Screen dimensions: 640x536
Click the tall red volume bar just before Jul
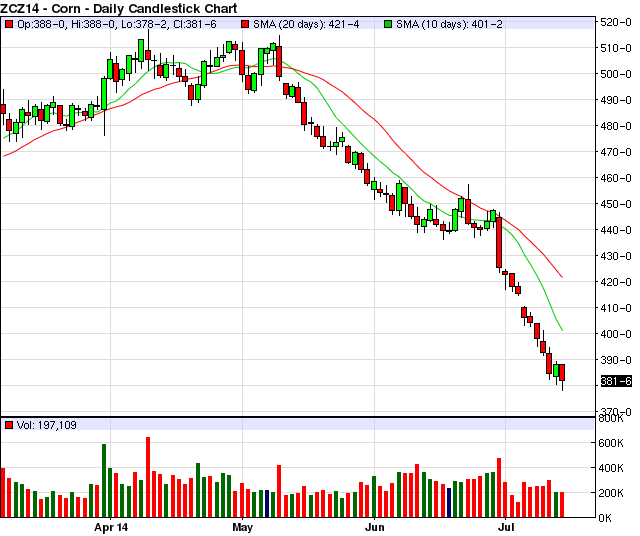click(x=499, y=488)
